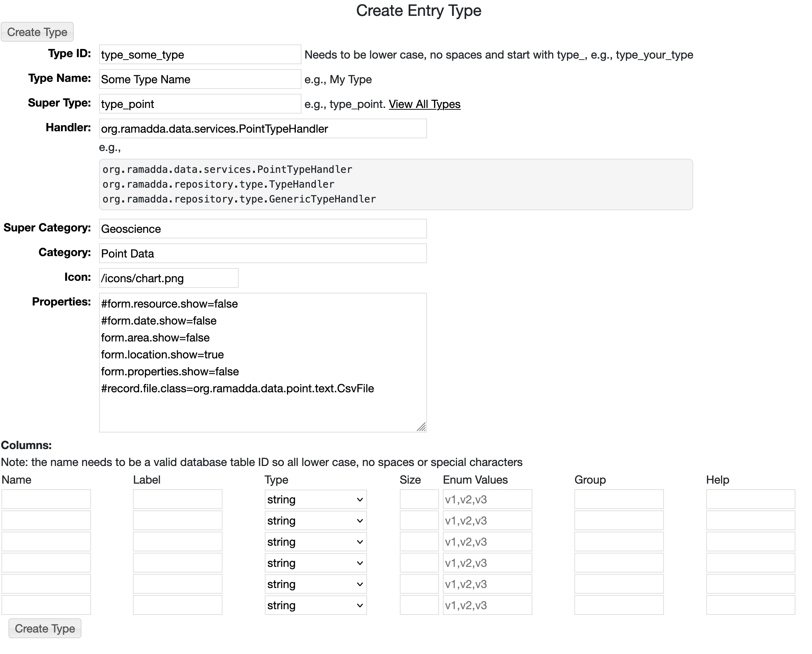Click the Type Name text field

tap(200, 79)
